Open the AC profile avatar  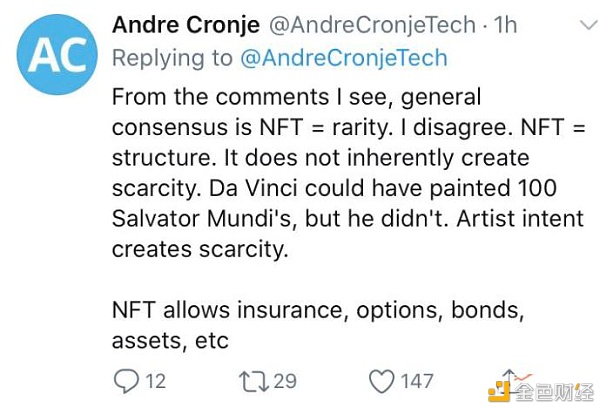(x=57, y=54)
